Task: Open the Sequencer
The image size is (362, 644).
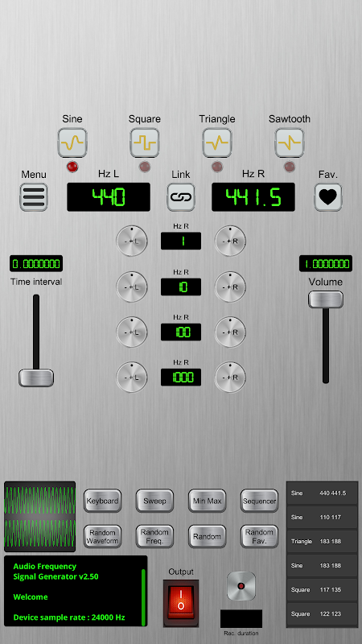Action: [259, 501]
